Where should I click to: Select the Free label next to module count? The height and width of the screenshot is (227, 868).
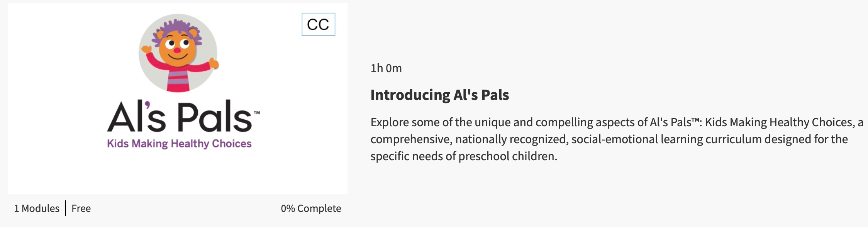81,208
